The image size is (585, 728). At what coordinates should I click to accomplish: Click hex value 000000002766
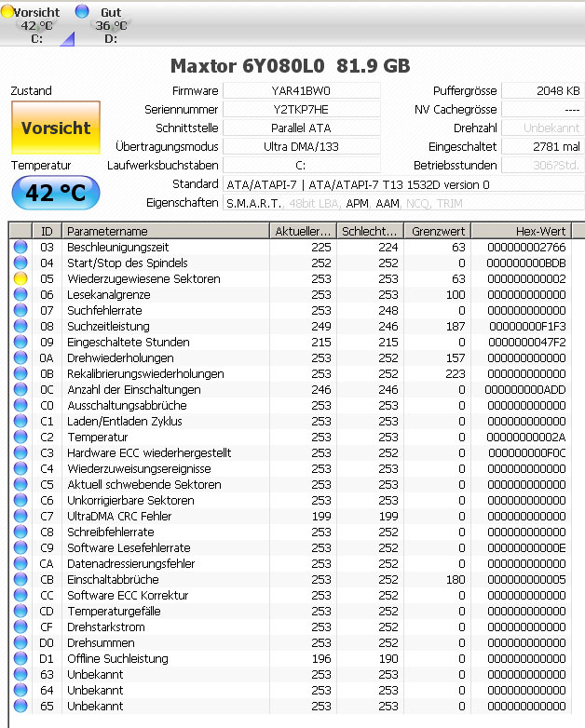pyautogui.click(x=526, y=247)
